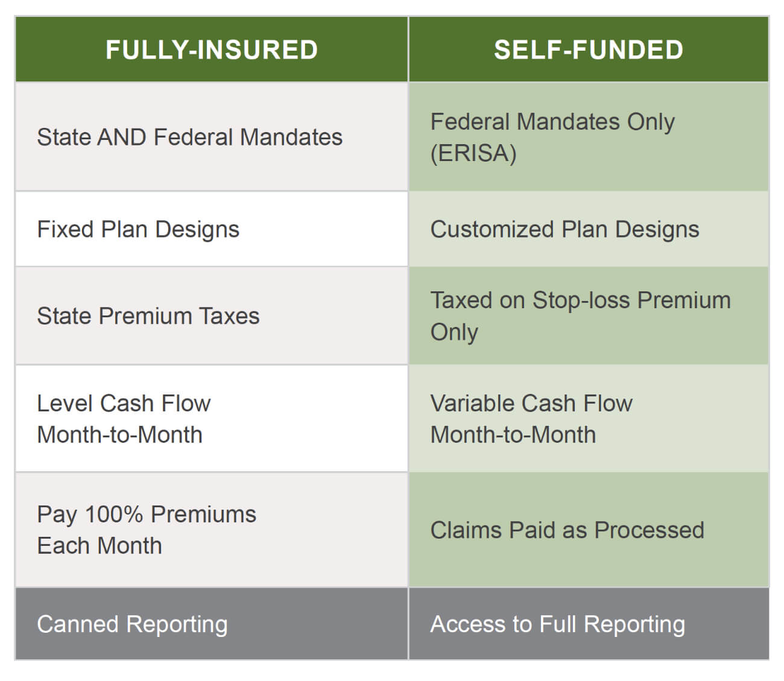784x681 pixels.
Task: Click the Variable Cash Flow Month-to-Month cell
Action: click(589, 419)
